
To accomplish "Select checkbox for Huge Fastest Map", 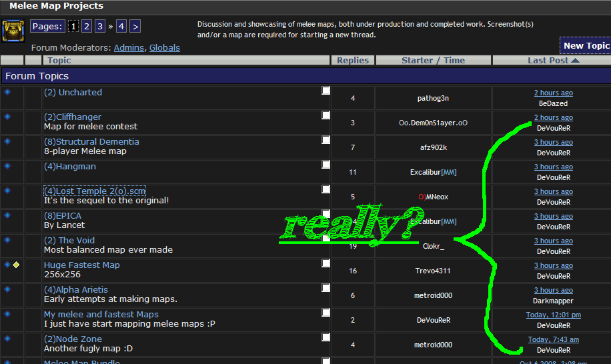I will (326, 263).
